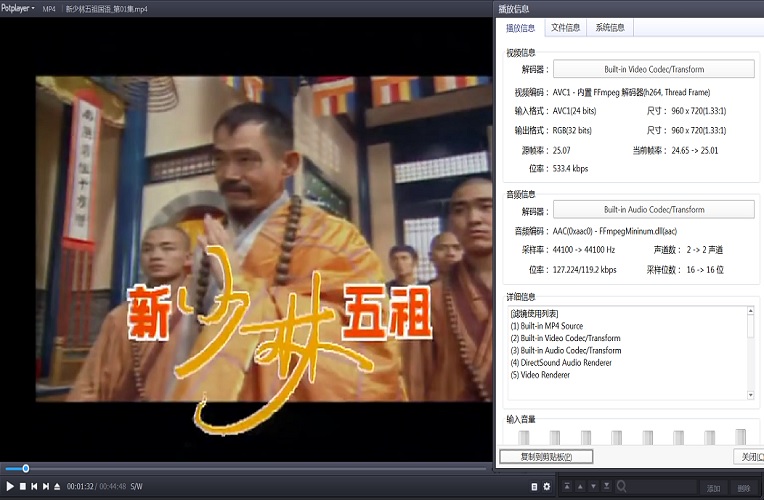Open file with the eject icon
The width and height of the screenshot is (764, 500).
coord(57,486)
